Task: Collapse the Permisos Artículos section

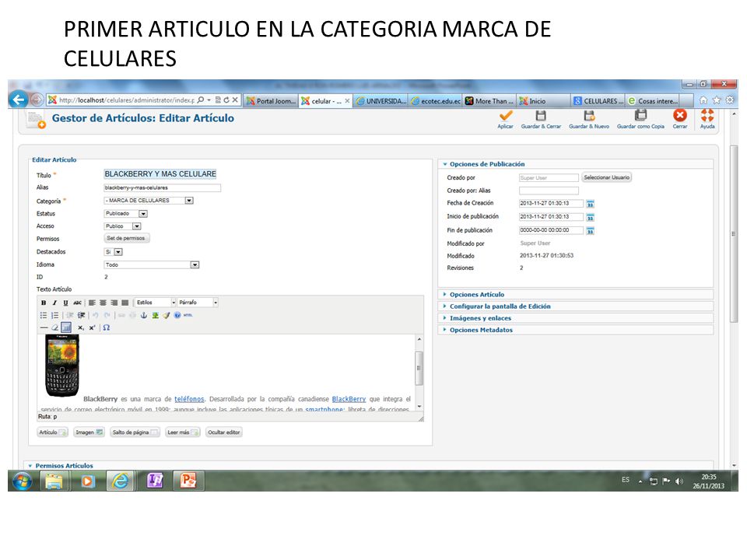Action: 63,466
